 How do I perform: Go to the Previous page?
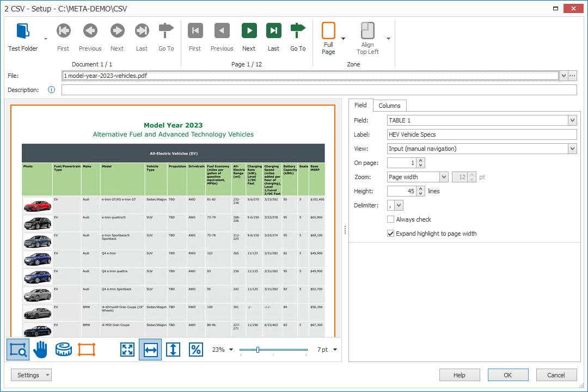[222, 30]
